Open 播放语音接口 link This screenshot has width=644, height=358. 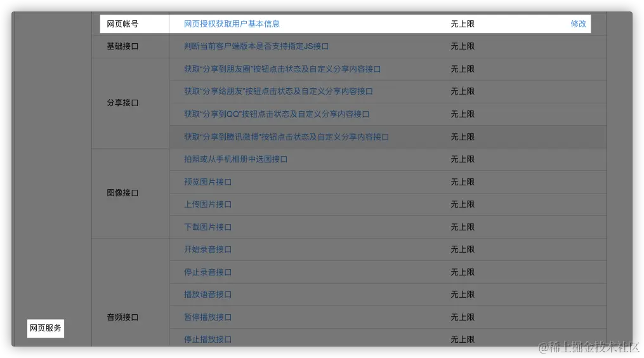(x=208, y=295)
